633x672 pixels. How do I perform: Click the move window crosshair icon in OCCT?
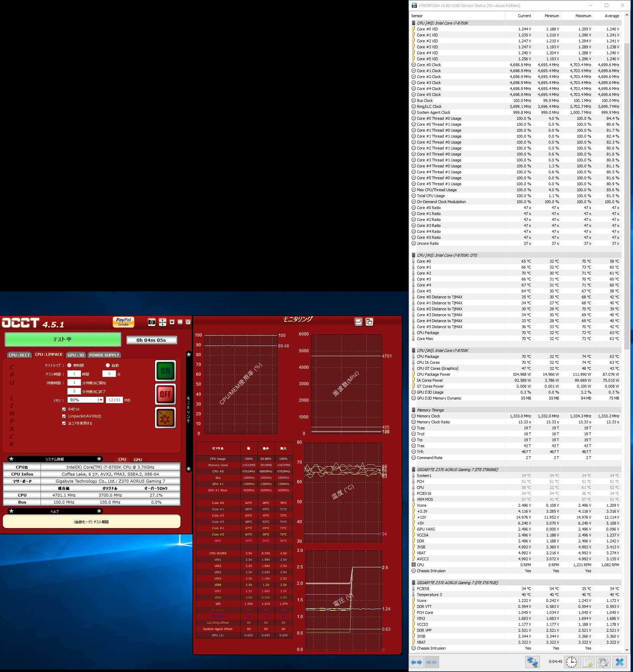[162, 322]
